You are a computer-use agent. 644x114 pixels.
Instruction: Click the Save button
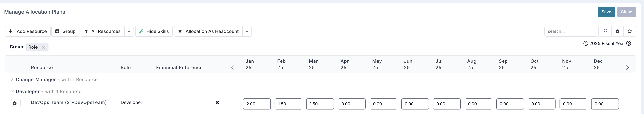[606, 12]
